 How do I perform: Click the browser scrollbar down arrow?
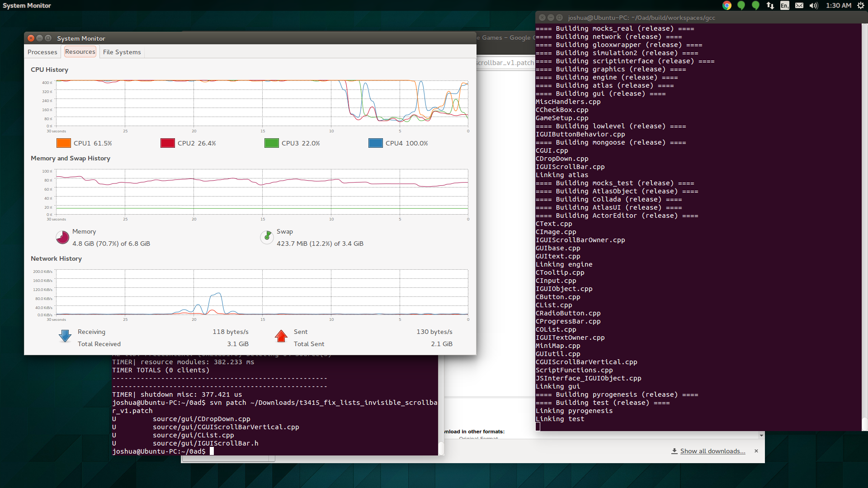click(x=761, y=436)
